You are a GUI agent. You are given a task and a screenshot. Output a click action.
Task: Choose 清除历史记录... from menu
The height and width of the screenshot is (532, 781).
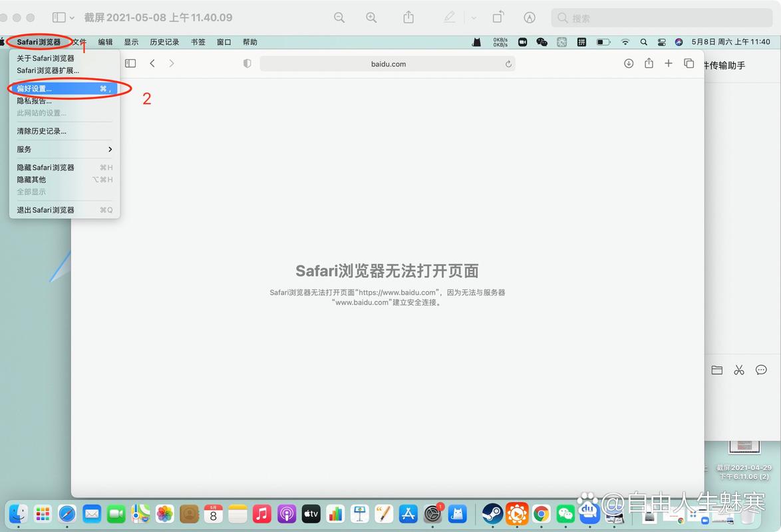point(42,131)
